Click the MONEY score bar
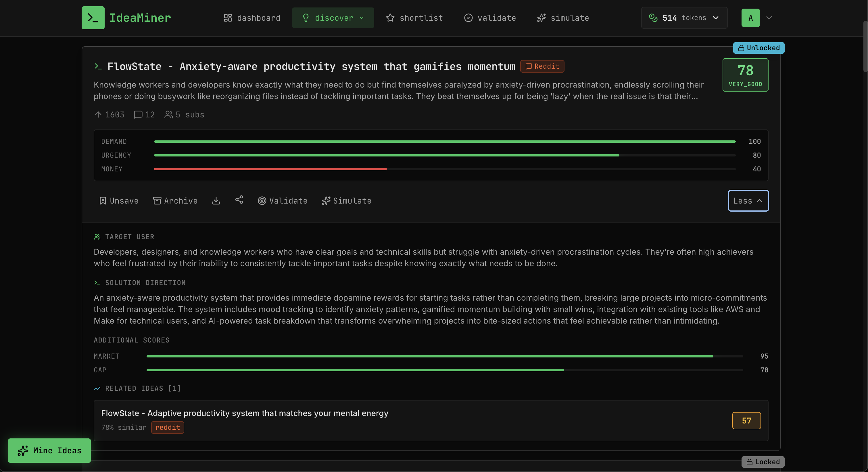The width and height of the screenshot is (868, 472). (x=270, y=169)
